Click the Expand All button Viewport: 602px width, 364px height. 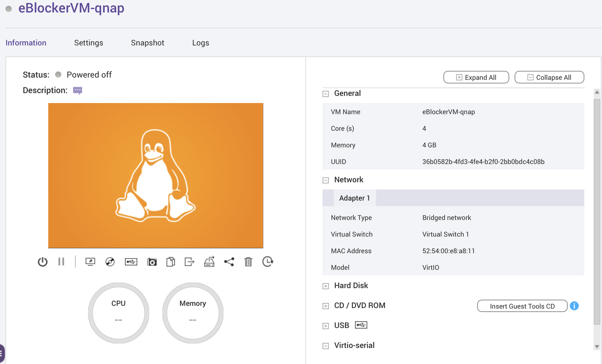476,77
